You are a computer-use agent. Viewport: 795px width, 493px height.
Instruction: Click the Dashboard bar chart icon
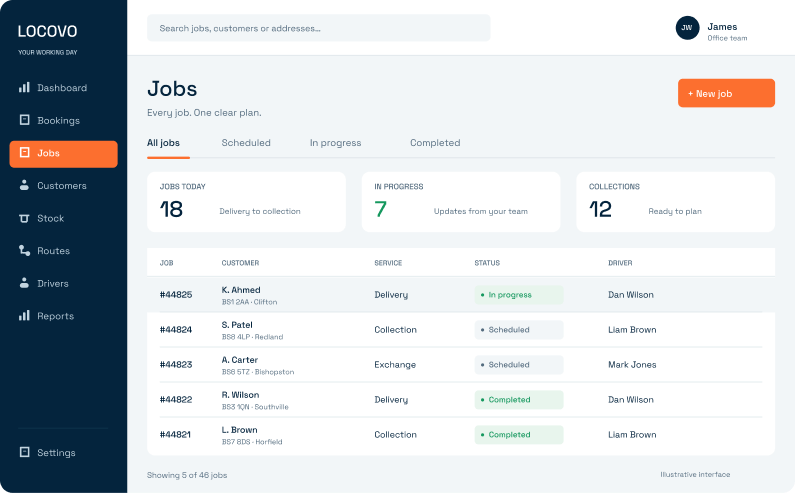(x=24, y=88)
